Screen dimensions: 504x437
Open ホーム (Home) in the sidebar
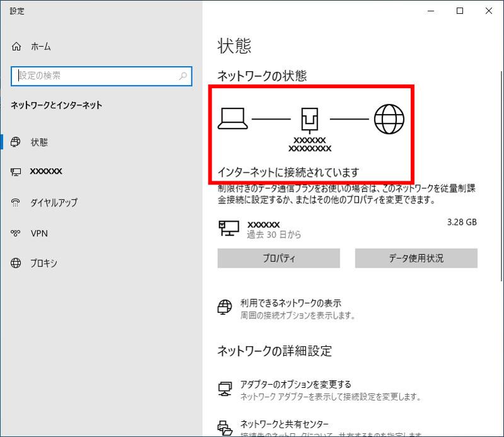tap(41, 47)
